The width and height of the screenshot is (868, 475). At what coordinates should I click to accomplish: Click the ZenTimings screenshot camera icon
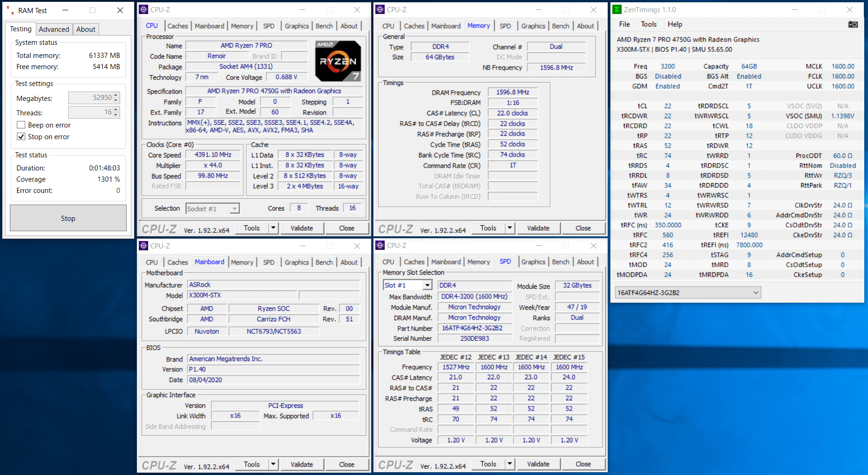point(853,24)
